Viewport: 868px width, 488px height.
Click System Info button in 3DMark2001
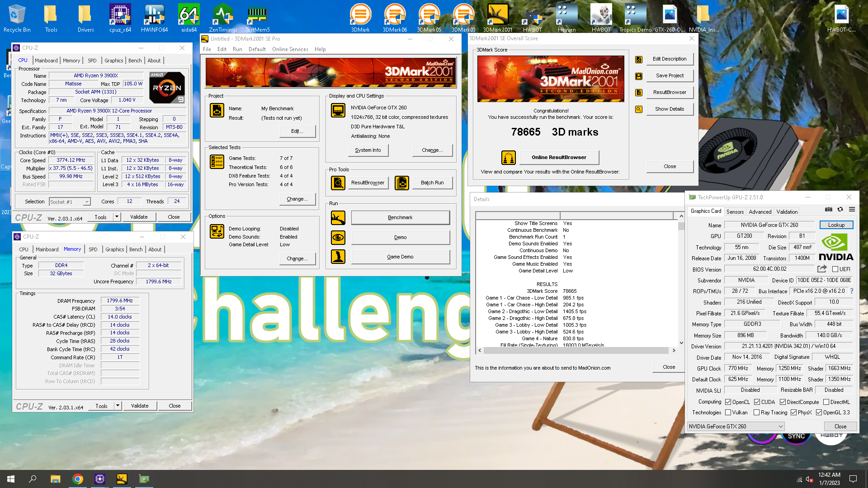point(368,150)
